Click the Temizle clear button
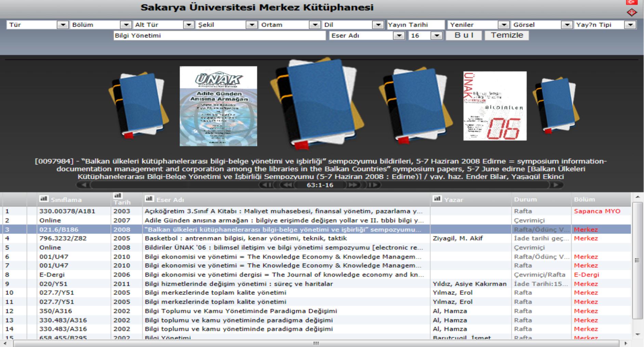 507,36
